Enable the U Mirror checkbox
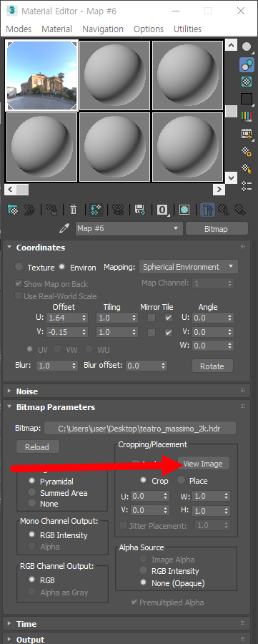 click(x=152, y=318)
